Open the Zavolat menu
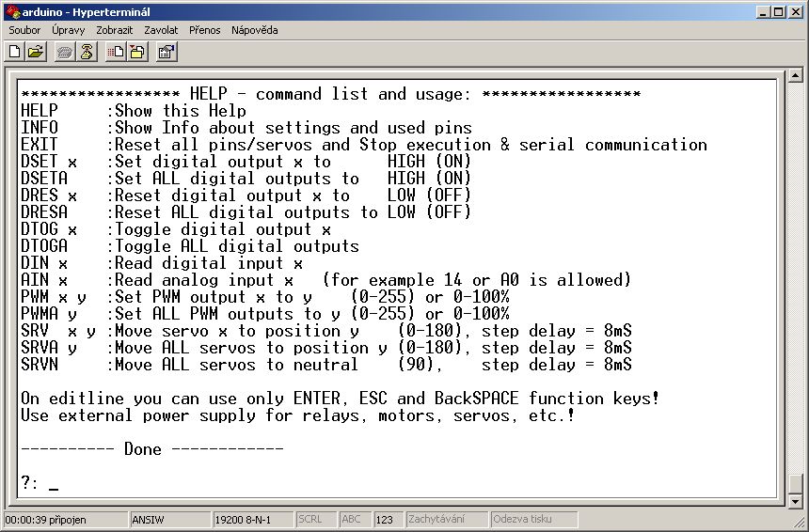 pyautogui.click(x=160, y=30)
